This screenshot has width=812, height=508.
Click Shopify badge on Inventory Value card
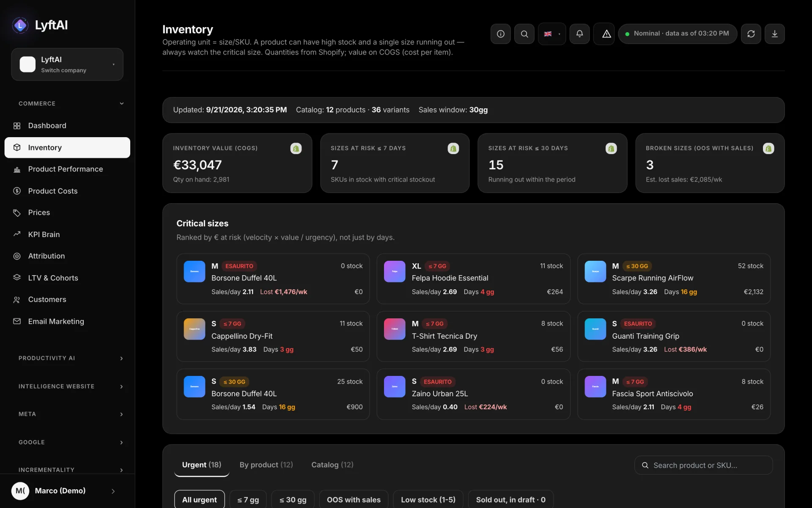pos(296,149)
